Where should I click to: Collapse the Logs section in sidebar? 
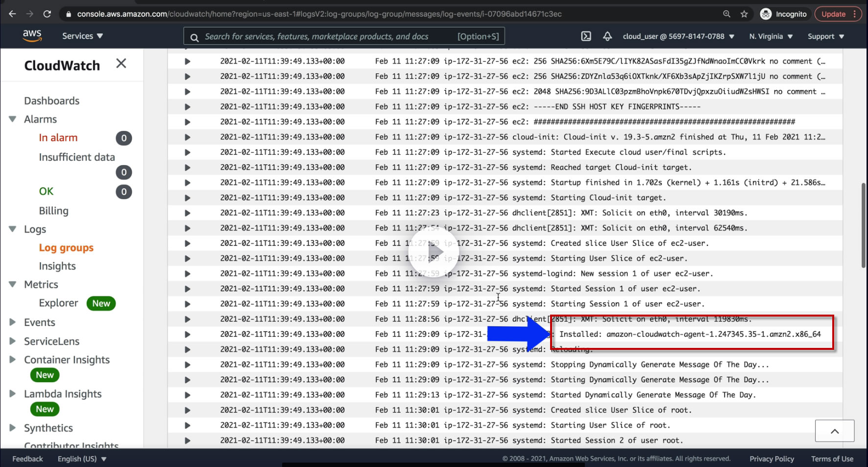13,229
